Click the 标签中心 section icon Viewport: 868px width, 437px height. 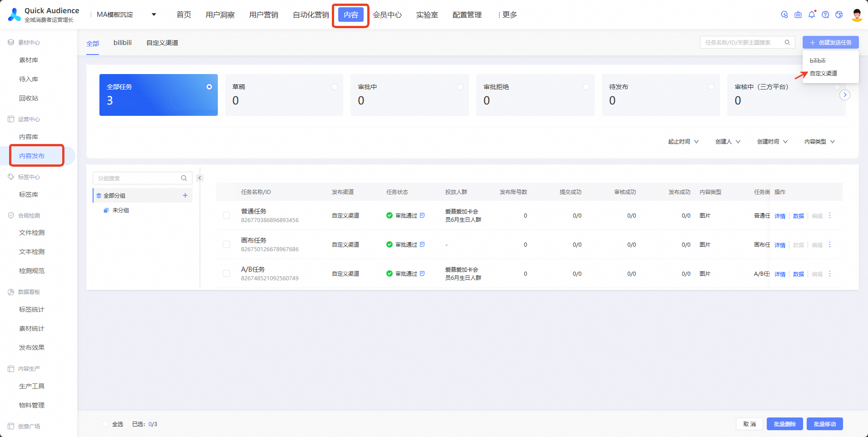(x=11, y=177)
